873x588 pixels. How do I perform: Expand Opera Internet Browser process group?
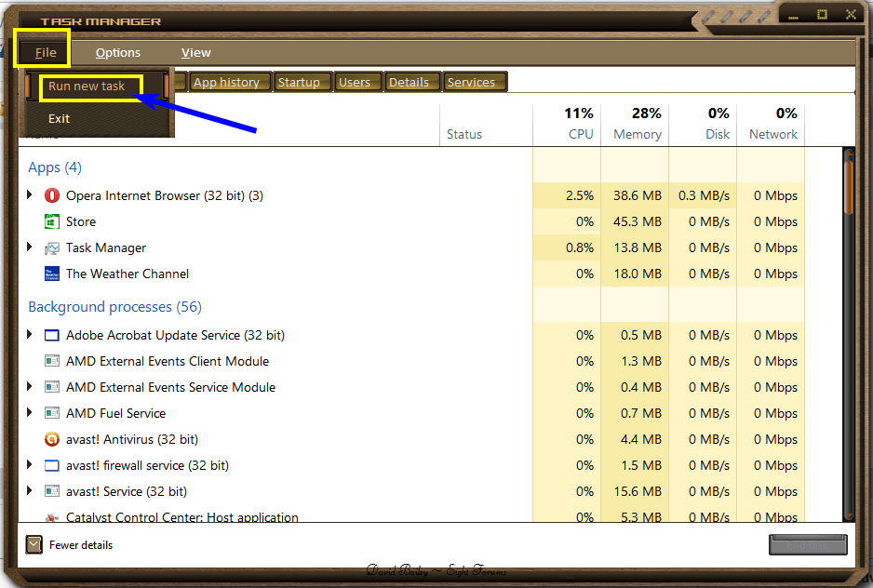(x=30, y=194)
